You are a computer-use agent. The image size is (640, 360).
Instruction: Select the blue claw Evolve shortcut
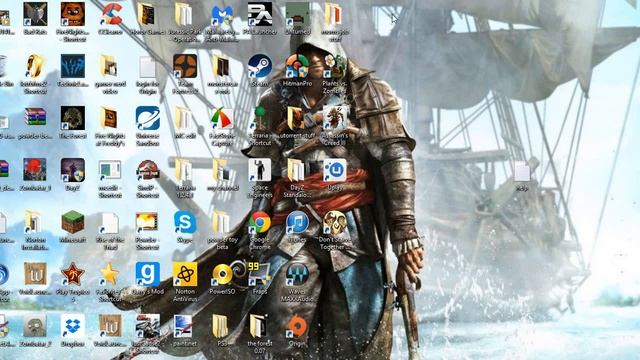73,66
